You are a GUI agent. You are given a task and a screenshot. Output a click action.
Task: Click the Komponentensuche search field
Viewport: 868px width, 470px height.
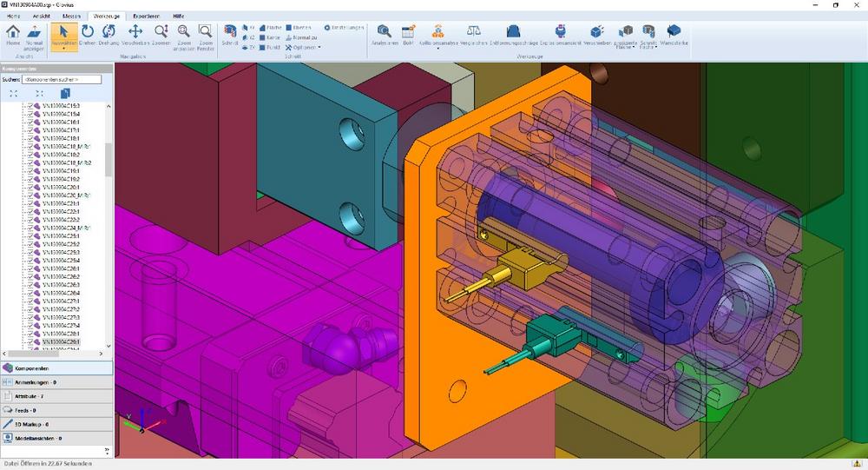pos(63,79)
